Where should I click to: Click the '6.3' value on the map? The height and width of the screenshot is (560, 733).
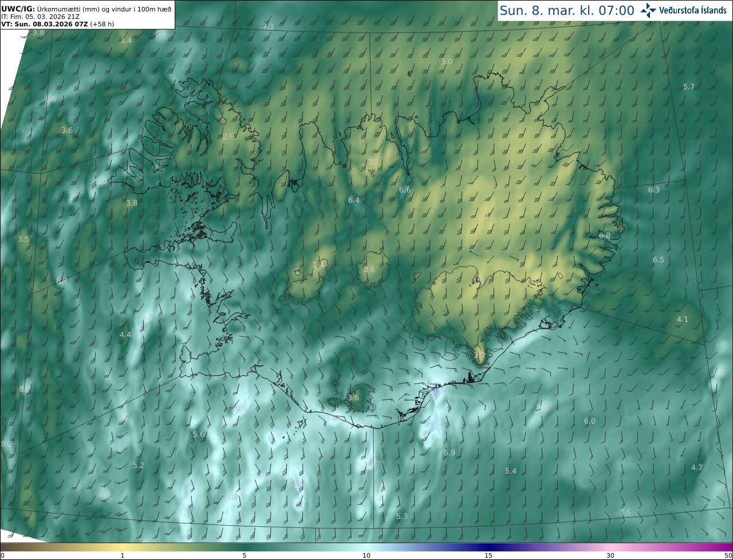[x=654, y=190]
